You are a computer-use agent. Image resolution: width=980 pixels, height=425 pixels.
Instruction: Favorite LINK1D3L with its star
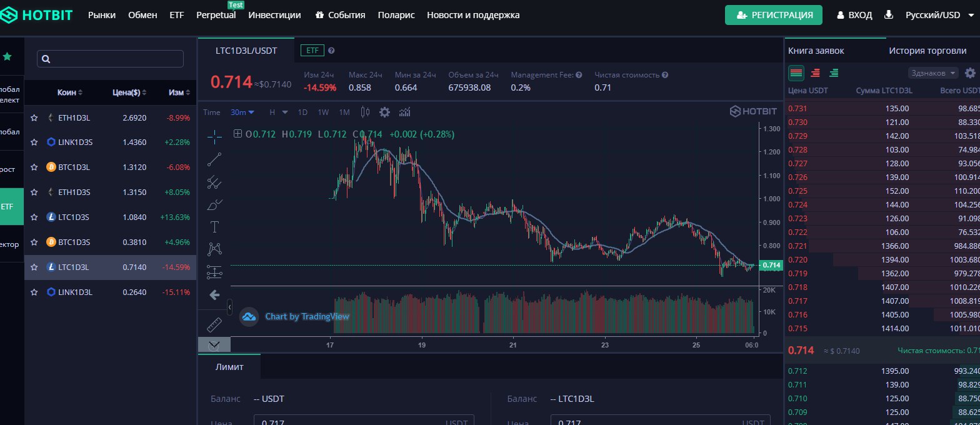(x=34, y=292)
